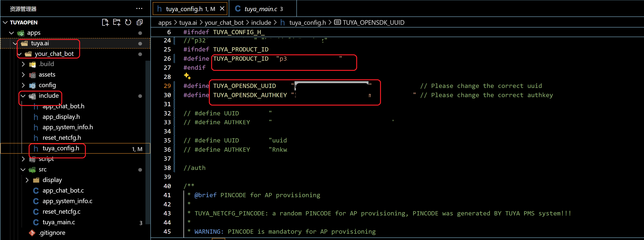The width and height of the screenshot is (644, 240).
Task: Close the tuya_config.h tab
Action: (x=222, y=9)
